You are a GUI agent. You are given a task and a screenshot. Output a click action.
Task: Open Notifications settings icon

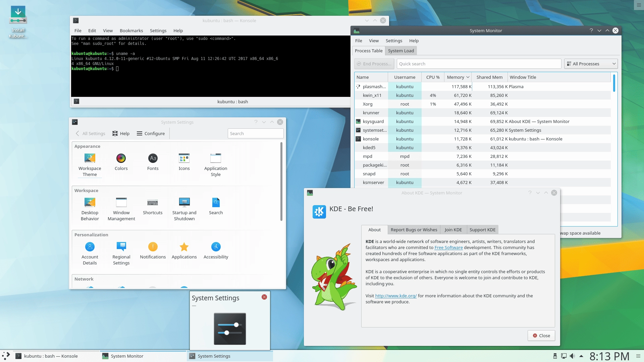(153, 250)
